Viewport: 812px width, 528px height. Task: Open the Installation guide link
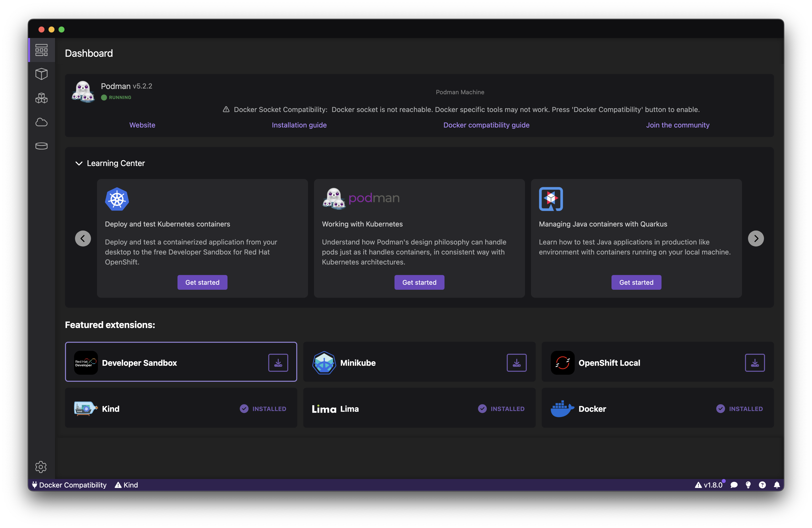coord(299,125)
